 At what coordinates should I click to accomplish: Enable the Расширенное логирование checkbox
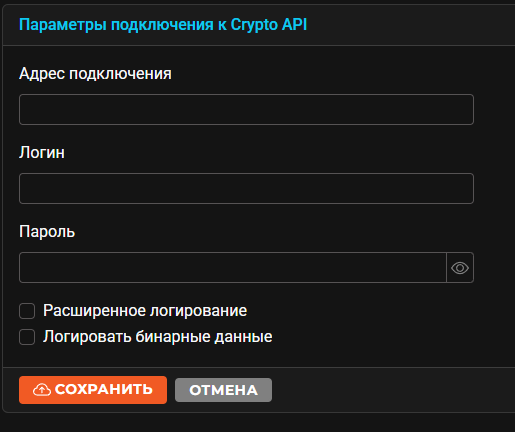coord(27,311)
